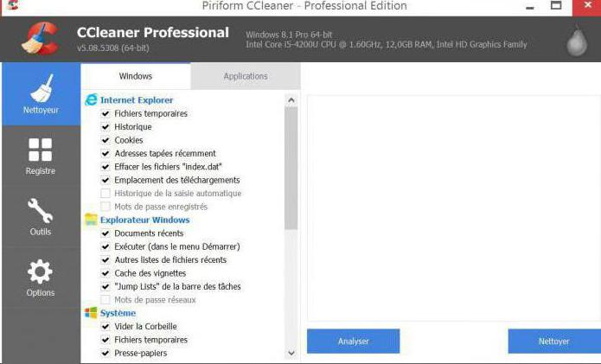Viewport: 601px width, 364px height.
Task: Click the Intel Core i5-4200U system info line
Action: (387, 44)
